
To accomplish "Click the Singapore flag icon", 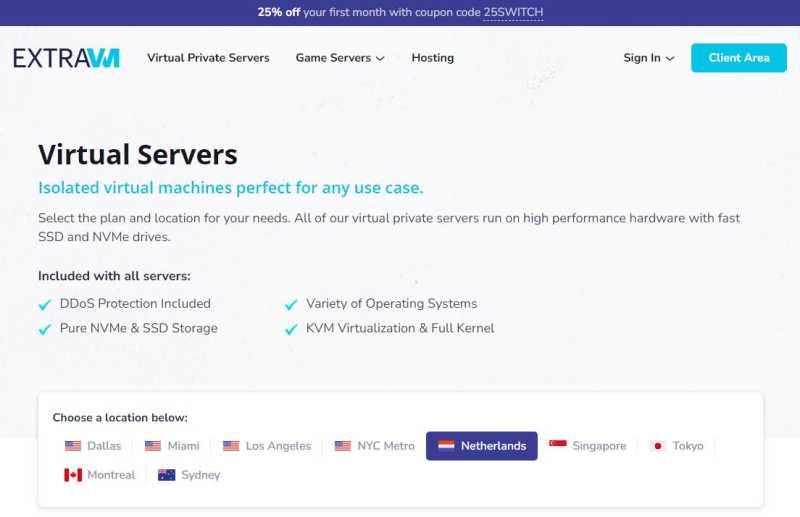I will [x=558, y=444].
